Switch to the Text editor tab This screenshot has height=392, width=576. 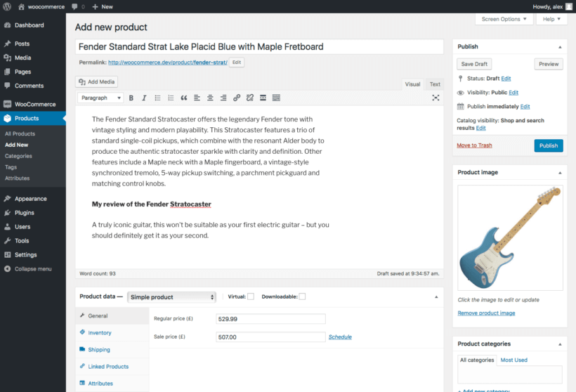tap(435, 84)
